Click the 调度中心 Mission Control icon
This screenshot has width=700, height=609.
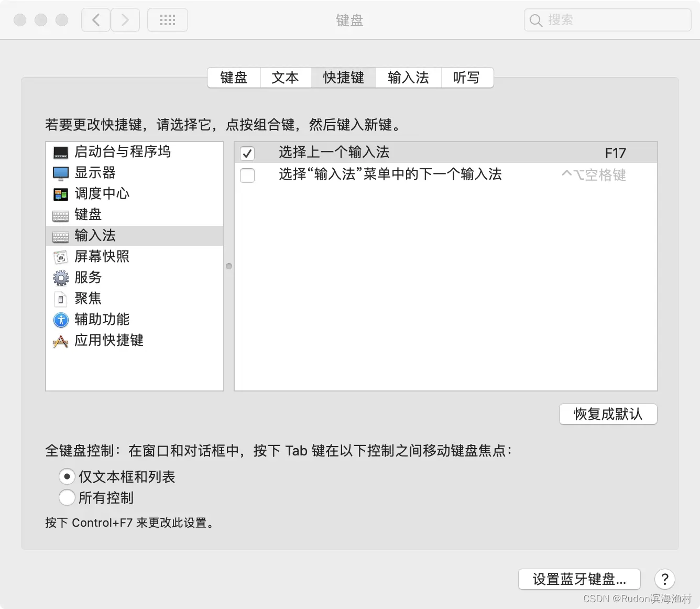tap(61, 194)
